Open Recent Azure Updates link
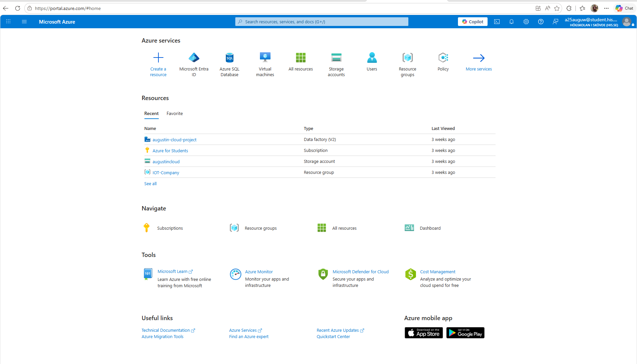The width and height of the screenshot is (637, 364). point(340,330)
